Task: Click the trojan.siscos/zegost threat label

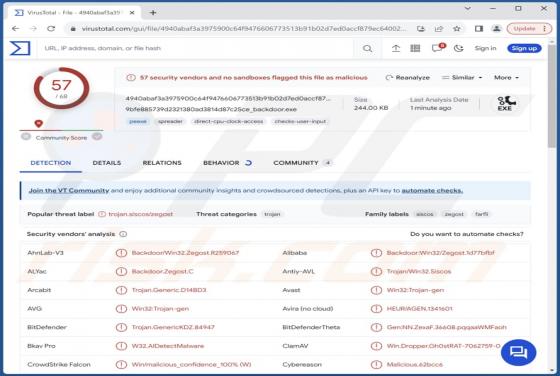Action: tap(141, 214)
